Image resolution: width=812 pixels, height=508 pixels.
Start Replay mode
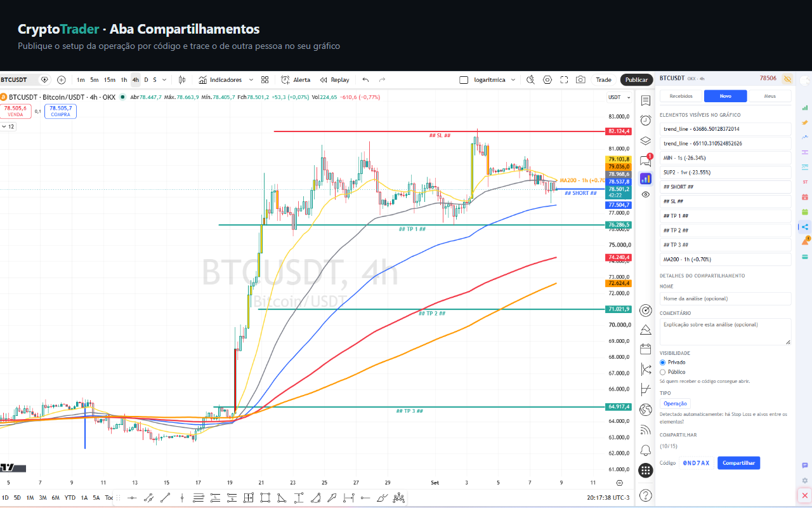coord(334,80)
